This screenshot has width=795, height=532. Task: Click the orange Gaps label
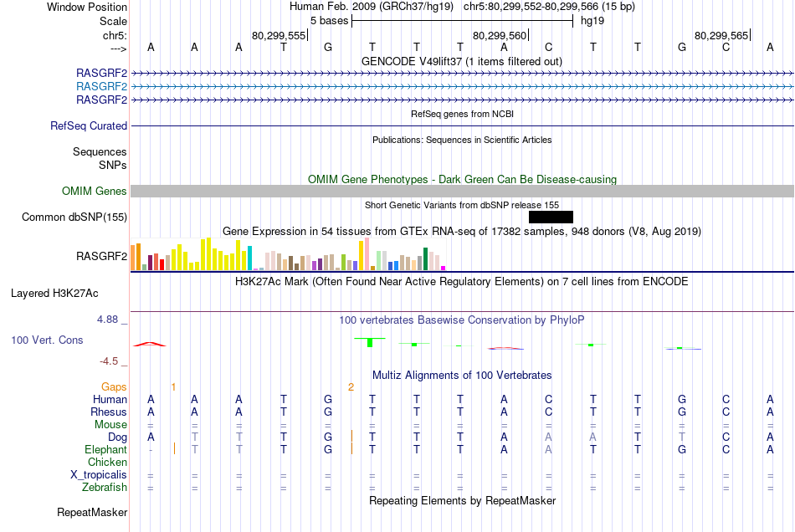[114, 387]
